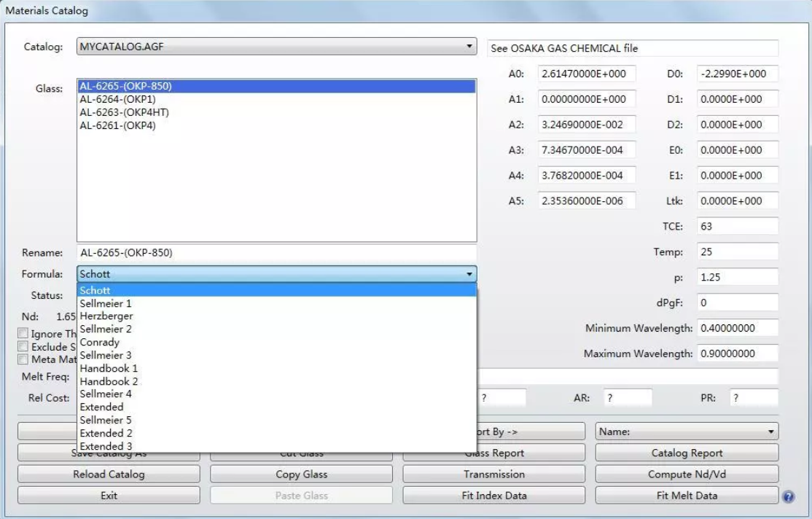The image size is (812, 519).
Task: Click the blue help icon
Action: [x=788, y=496]
